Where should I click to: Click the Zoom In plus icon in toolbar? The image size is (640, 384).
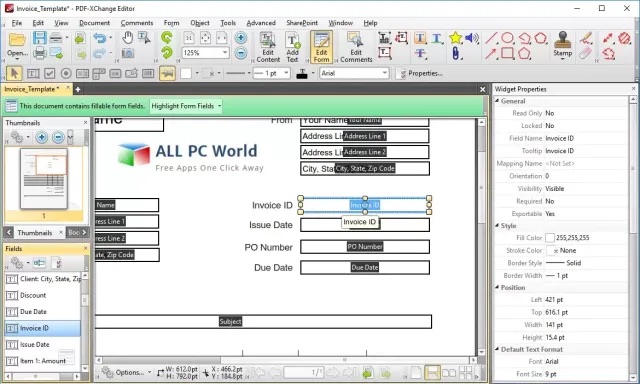[x=241, y=38]
